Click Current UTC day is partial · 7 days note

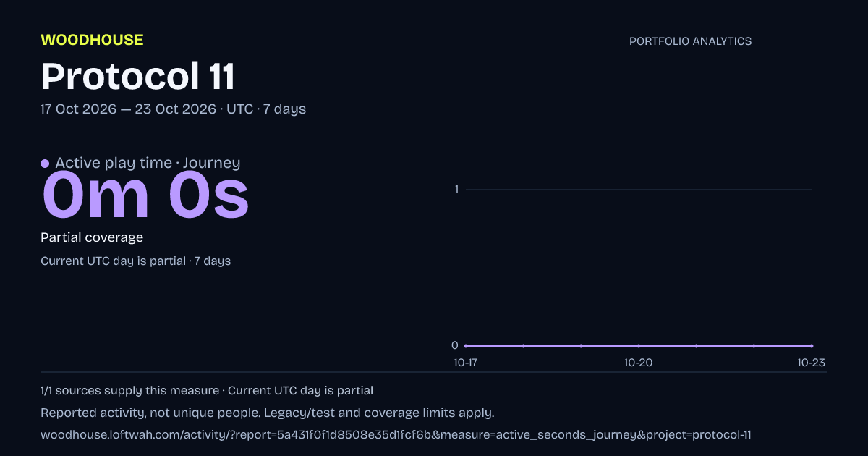[136, 261]
